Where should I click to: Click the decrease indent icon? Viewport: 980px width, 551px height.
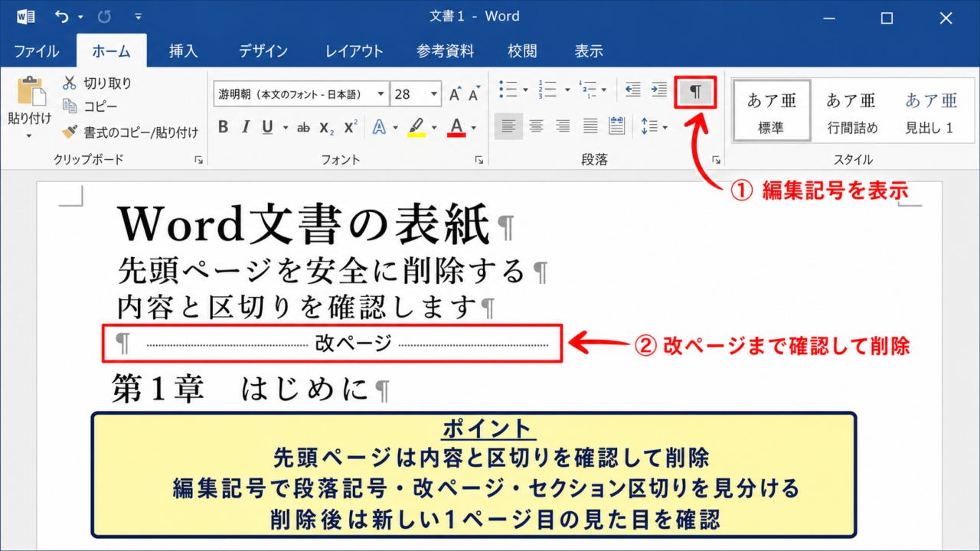click(x=632, y=90)
